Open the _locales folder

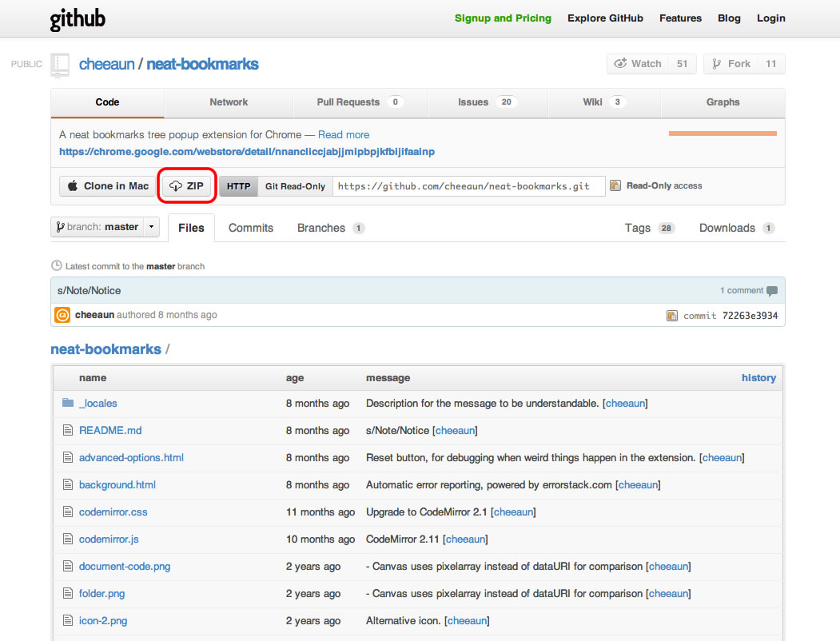(x=98, y=404)
